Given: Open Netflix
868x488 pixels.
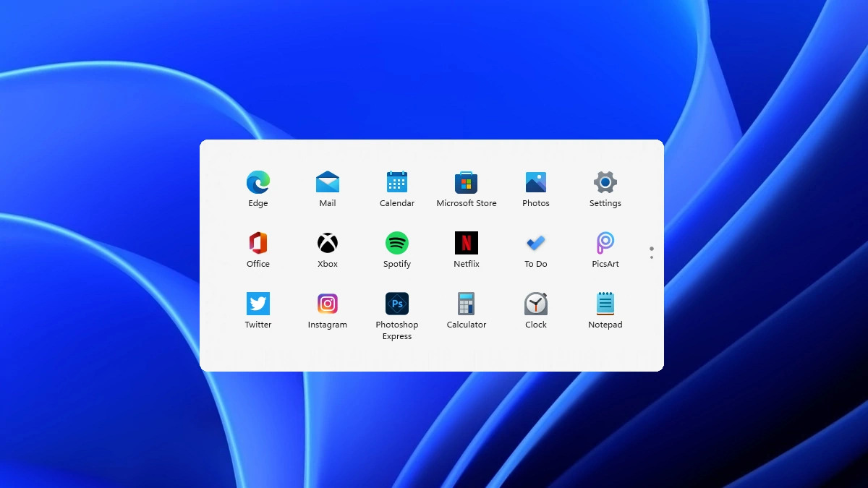Looking at the screenshot, I should pyautogui.click(x=466, y=244).
